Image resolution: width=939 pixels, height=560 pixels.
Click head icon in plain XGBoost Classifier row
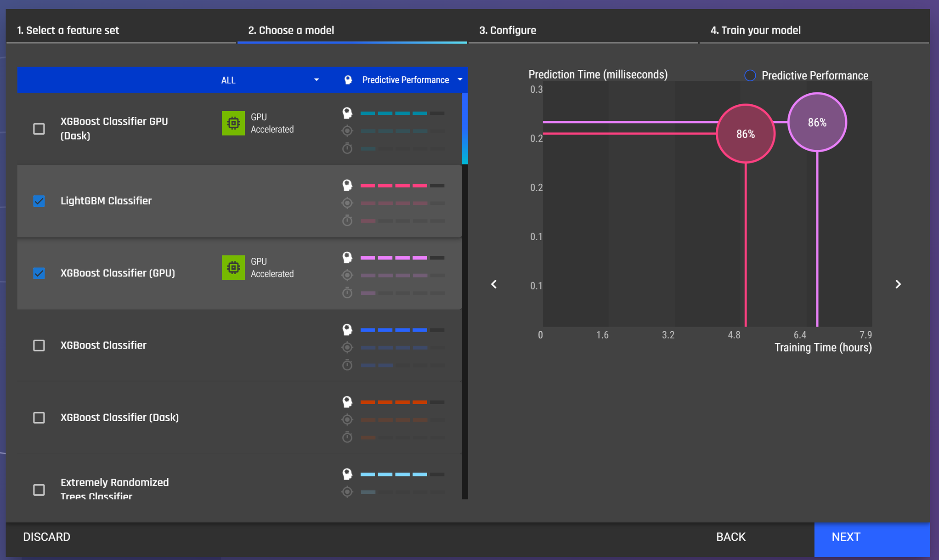(x=347, y=329)
